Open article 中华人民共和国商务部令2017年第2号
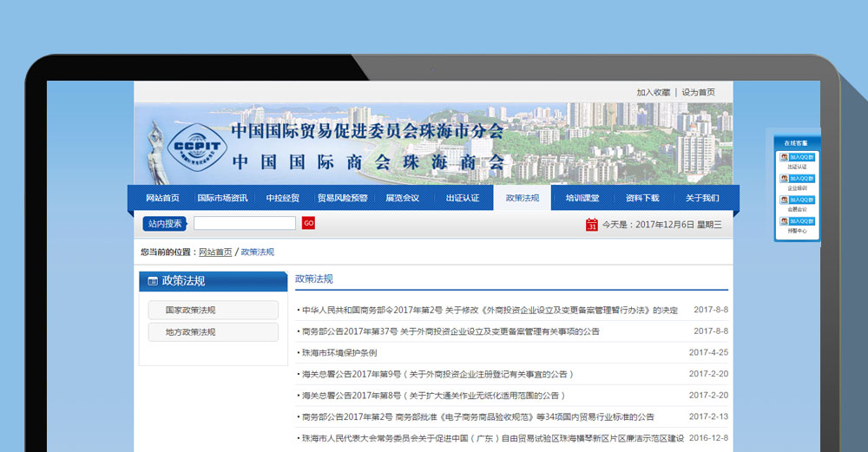868x452 pixels. [x=490, y=311]
